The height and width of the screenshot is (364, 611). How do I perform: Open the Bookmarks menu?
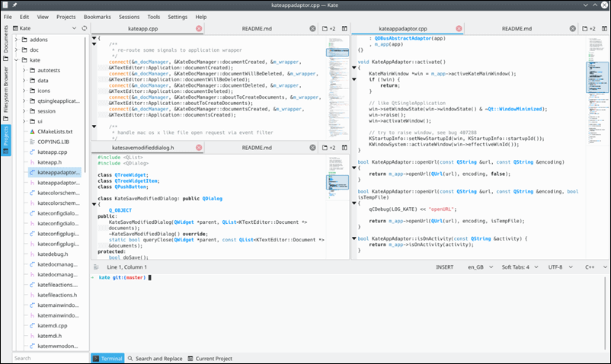tap(97, 17)
